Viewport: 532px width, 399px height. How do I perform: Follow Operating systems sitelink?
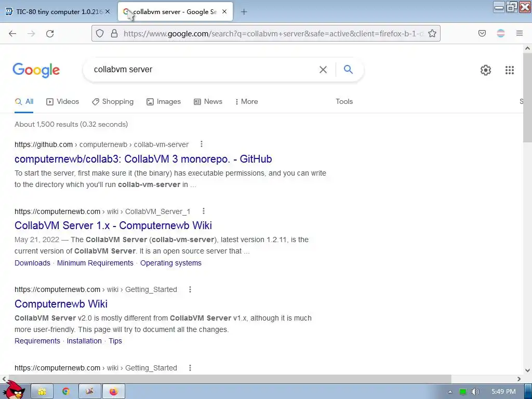(170, 263)
